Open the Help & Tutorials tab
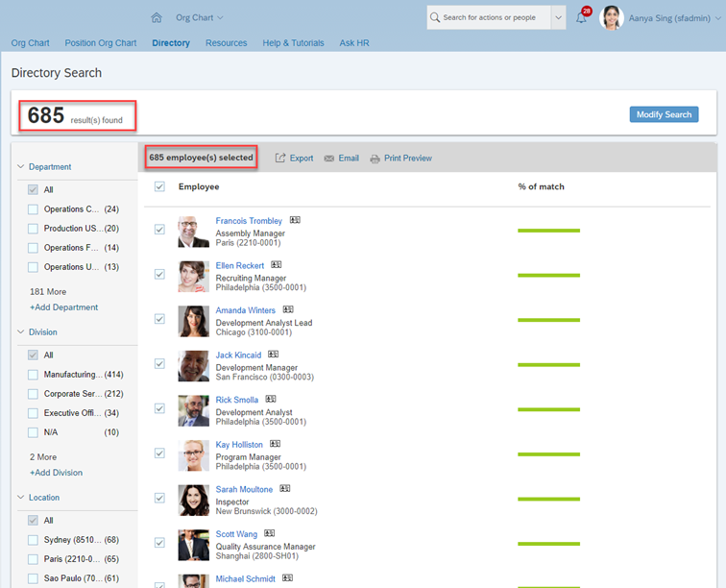726x588 pixels. (293, 43)
